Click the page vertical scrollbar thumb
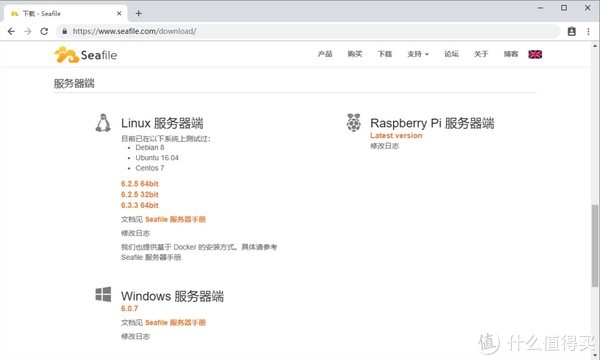Screen dimensions: 600x360 coord(594,246)
